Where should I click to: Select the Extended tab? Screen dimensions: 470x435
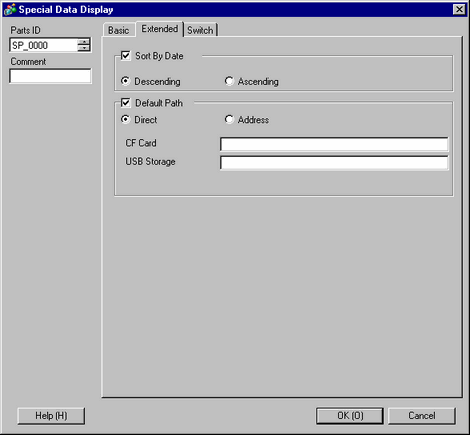(x=160, y=29)
